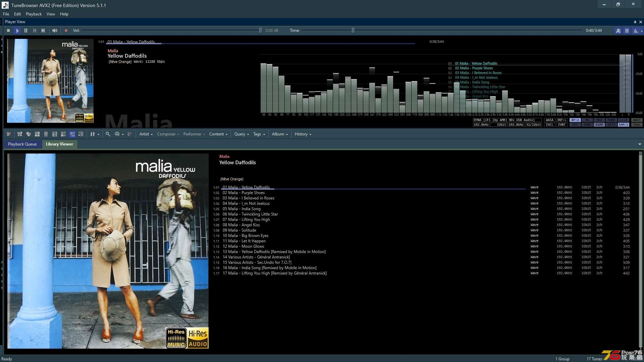Toggle the text display icon in player toolbar

[x=618, y=31]
